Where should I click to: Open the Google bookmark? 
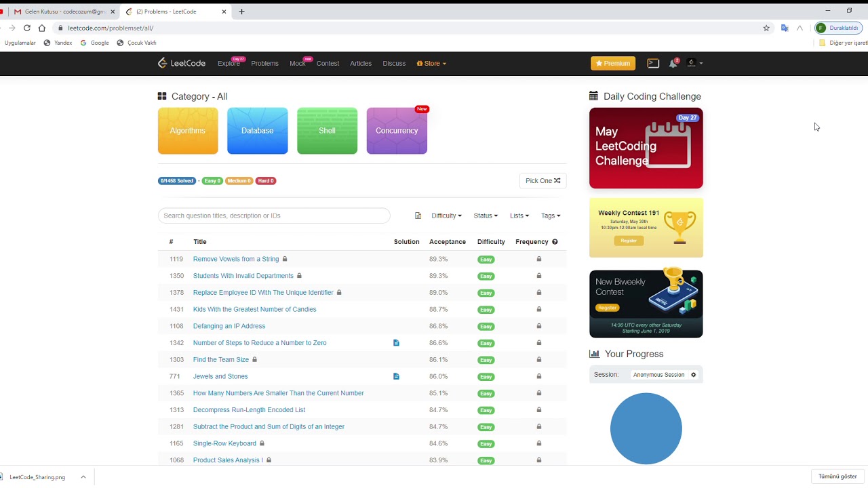[x=94, y=43]
